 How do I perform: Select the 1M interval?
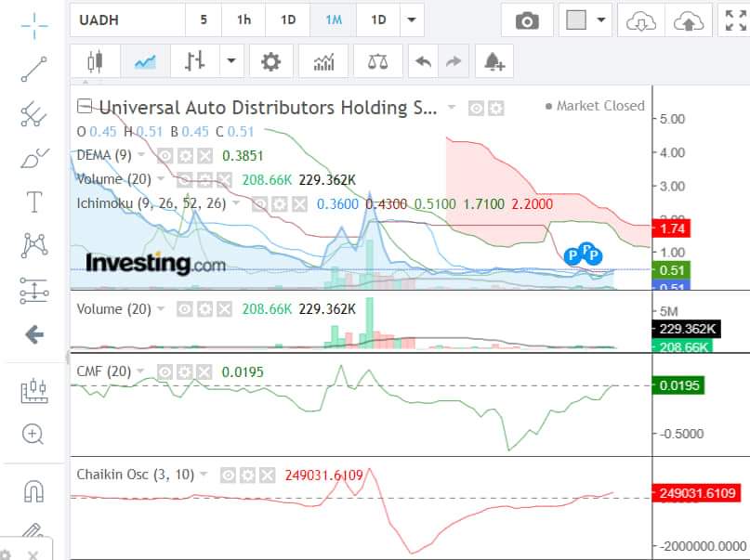(x=334, y=20)
